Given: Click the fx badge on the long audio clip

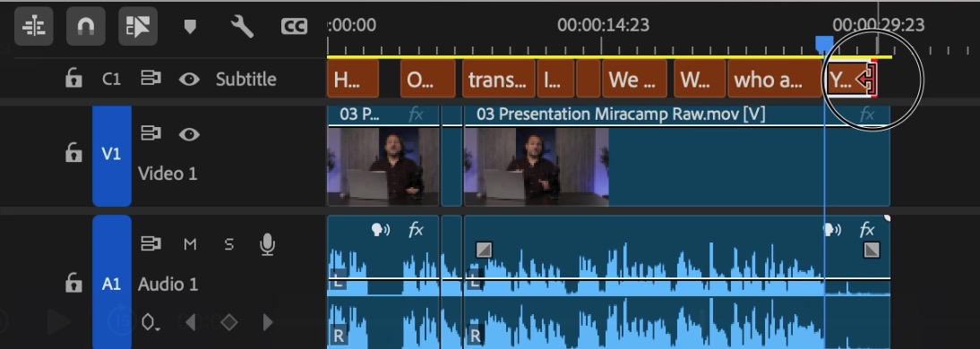Looking at the screenshot, I should 867,230.
